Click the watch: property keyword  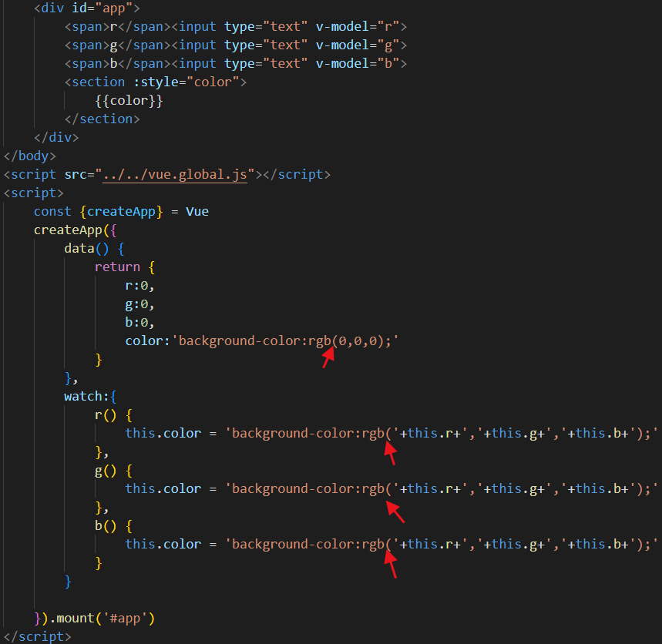tap(80, 396)
